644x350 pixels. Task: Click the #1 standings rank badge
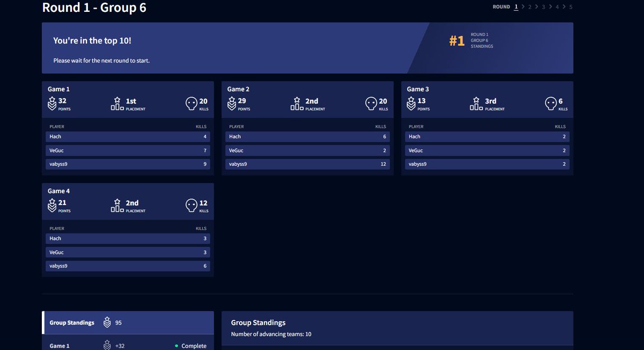[x=457, y=41]
